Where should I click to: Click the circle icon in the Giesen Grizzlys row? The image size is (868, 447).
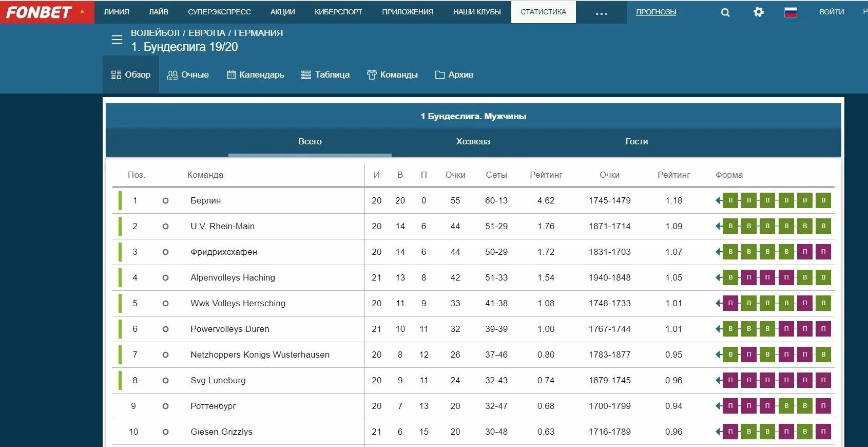click(165, 432)
